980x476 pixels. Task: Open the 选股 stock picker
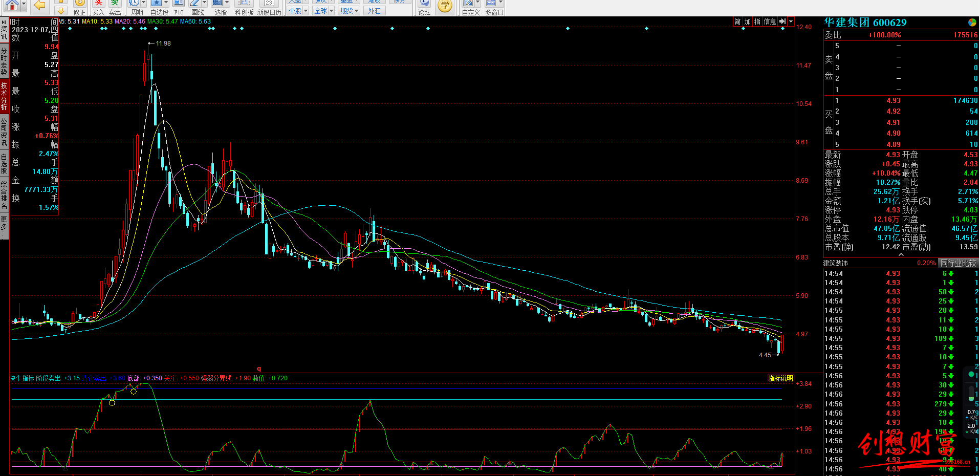coord(217,4)
